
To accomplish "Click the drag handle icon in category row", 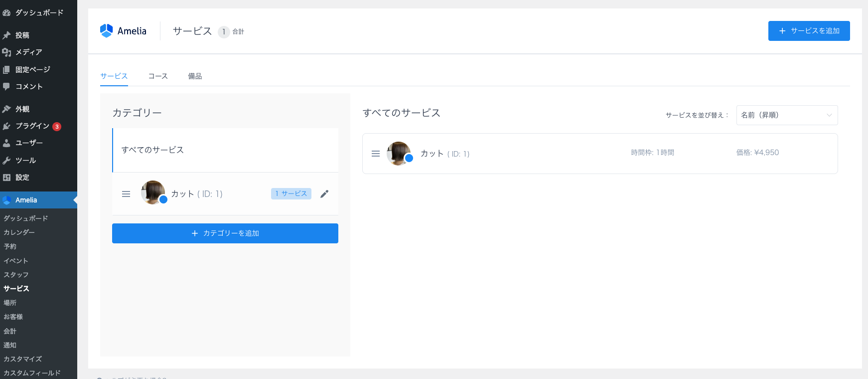I will 126,194.
